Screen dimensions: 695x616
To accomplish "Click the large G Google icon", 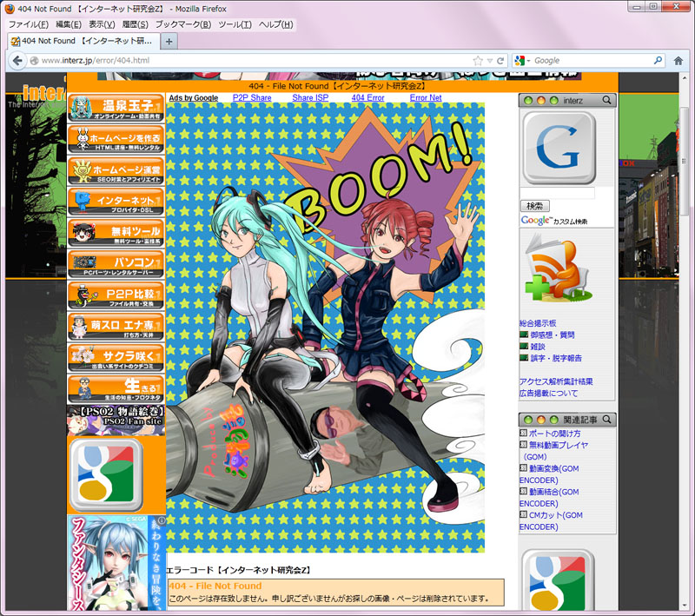I will point(559,148).
